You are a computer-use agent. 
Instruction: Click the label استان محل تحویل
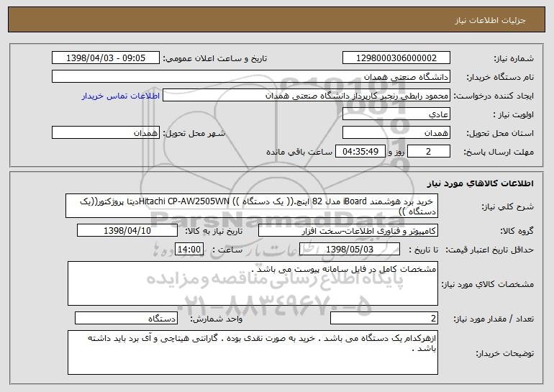[x=500, y=133]
